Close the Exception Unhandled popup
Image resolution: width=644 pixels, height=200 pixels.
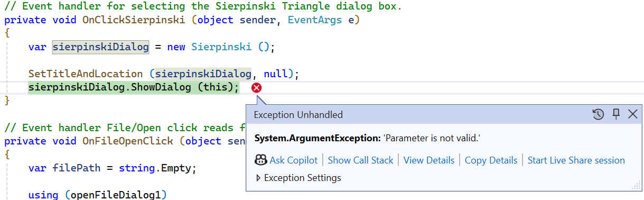pyautogui.click(x=632, y=114)
